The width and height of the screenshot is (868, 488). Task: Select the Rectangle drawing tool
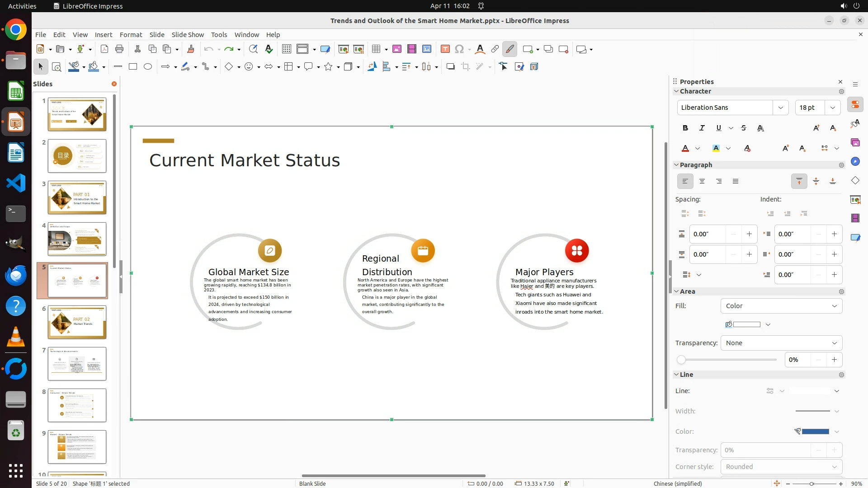[x=133, y=66]
